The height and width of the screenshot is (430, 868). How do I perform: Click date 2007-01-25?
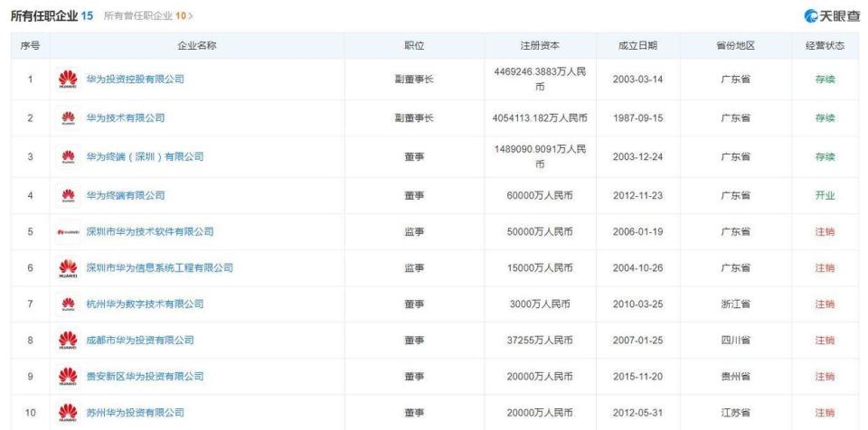(x=637, y=341)
